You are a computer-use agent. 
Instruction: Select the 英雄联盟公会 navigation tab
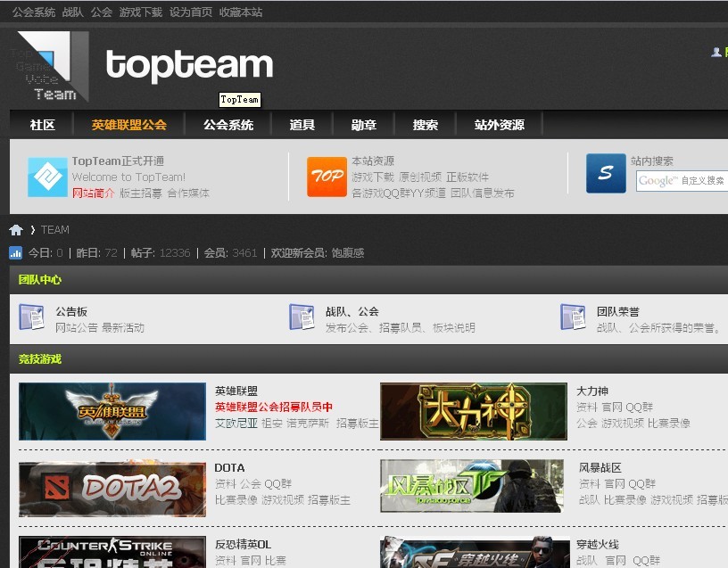[x=129, y=125]
